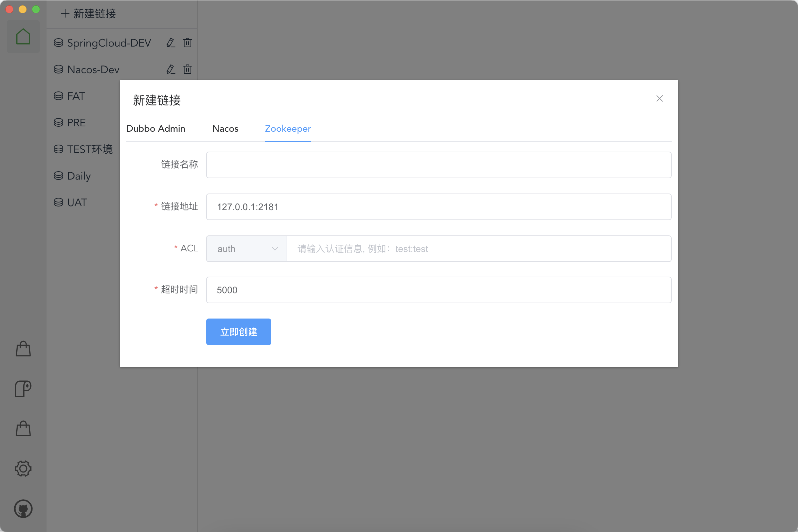The width and height of the screenshot is (798, 532).
Task: Switch to the Nacos tab
Action: (225, 129)
